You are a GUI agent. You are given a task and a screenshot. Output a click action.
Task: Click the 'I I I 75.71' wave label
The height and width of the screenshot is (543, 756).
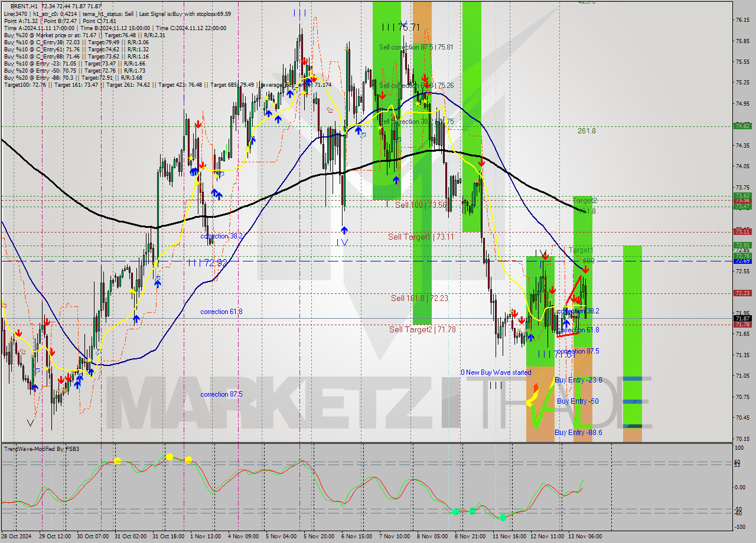400,27
